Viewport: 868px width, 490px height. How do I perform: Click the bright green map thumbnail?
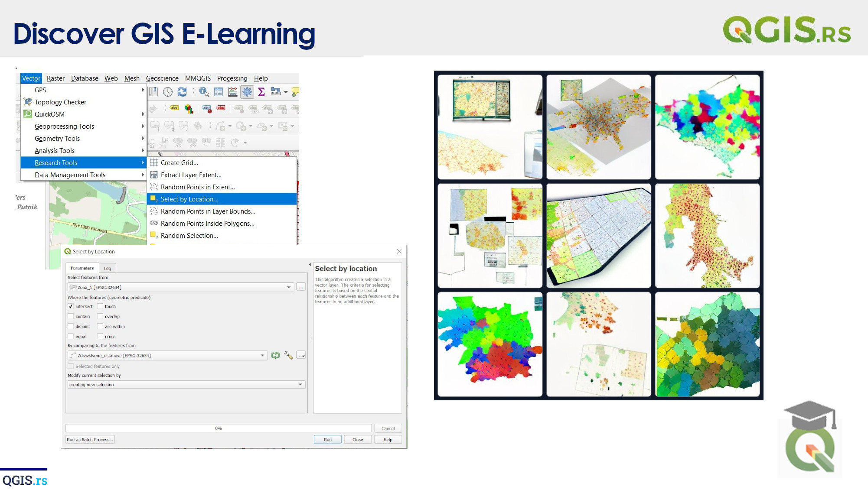point(490,344)
